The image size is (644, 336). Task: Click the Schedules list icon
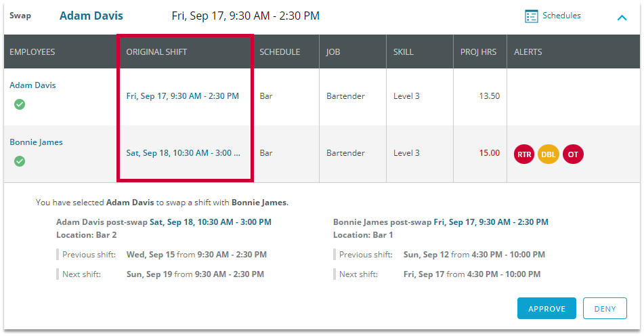pyautogui.click(x=532, y=16)
